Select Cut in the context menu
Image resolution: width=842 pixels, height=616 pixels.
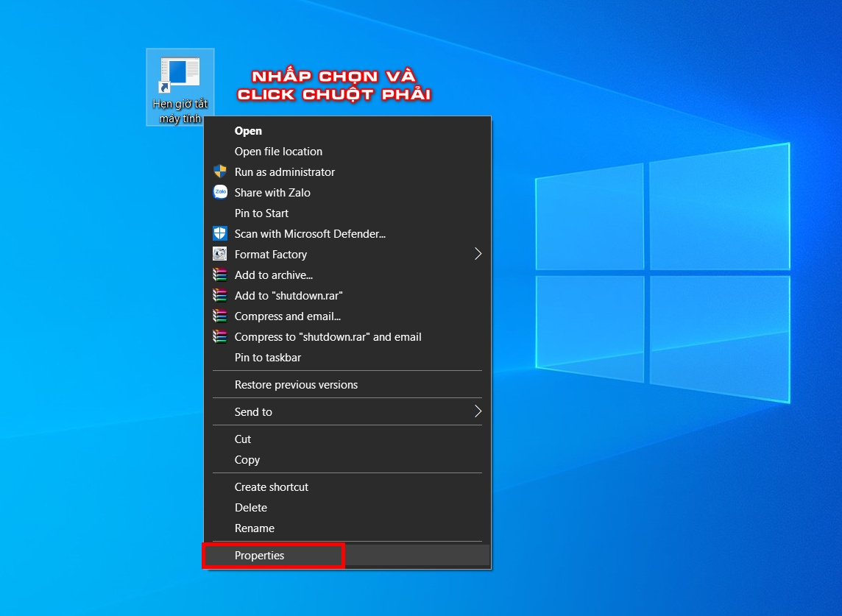tap(347, 439)
